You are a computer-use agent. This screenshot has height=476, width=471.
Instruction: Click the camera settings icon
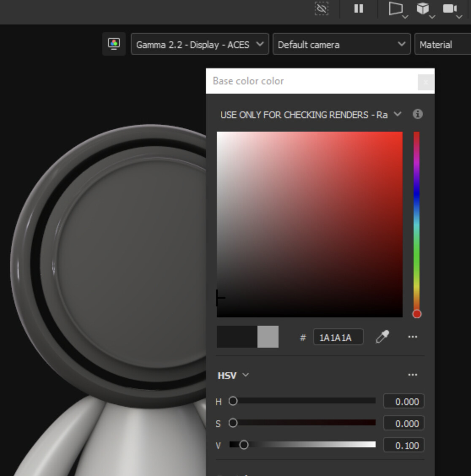click(x=449, y=9)
